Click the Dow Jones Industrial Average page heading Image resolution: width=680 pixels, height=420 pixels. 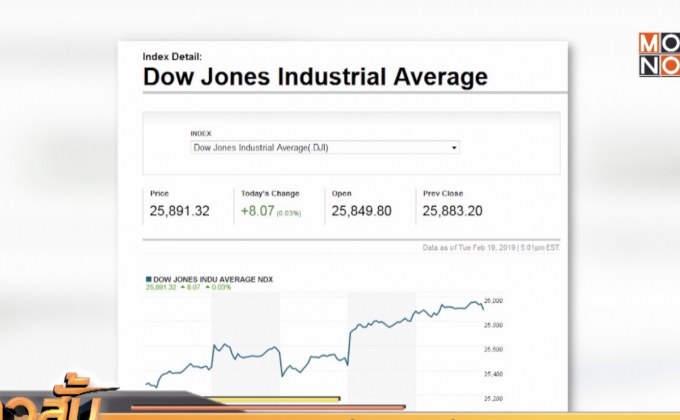coord(315,77)
